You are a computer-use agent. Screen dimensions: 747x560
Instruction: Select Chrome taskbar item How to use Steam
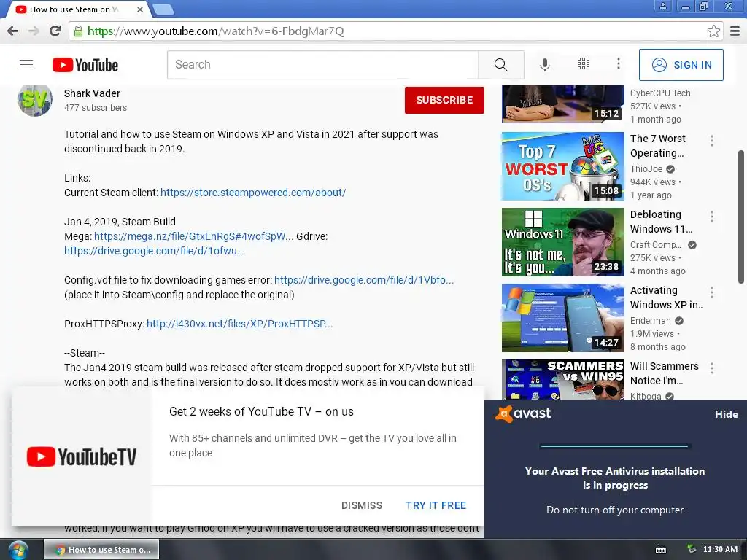(x=101, y=550)
